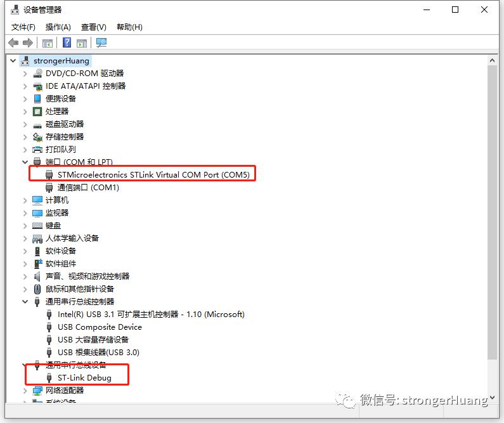The height and width of the screenshot is (423, 504).
Task: Click the forward arrow toolbar icon
Action: [x=28, y=42]
